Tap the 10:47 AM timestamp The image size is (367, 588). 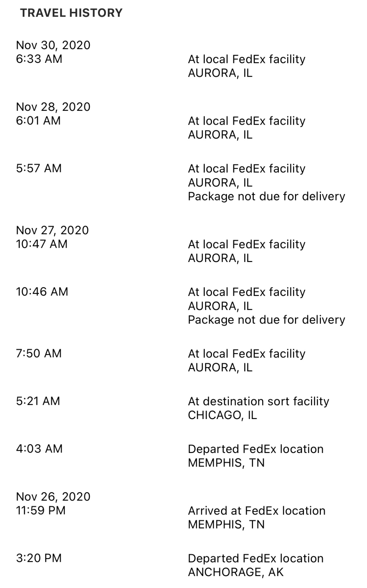coord(42,244)
